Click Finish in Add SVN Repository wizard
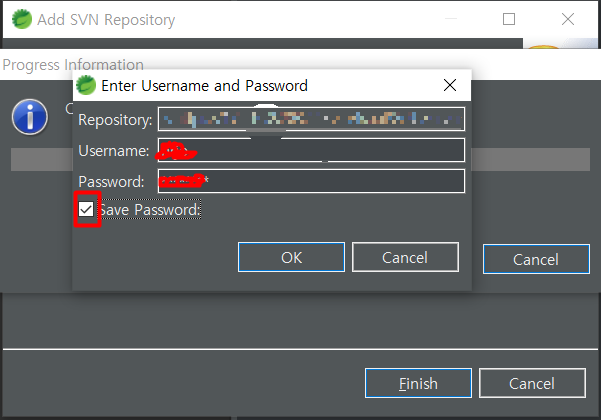 418,383
